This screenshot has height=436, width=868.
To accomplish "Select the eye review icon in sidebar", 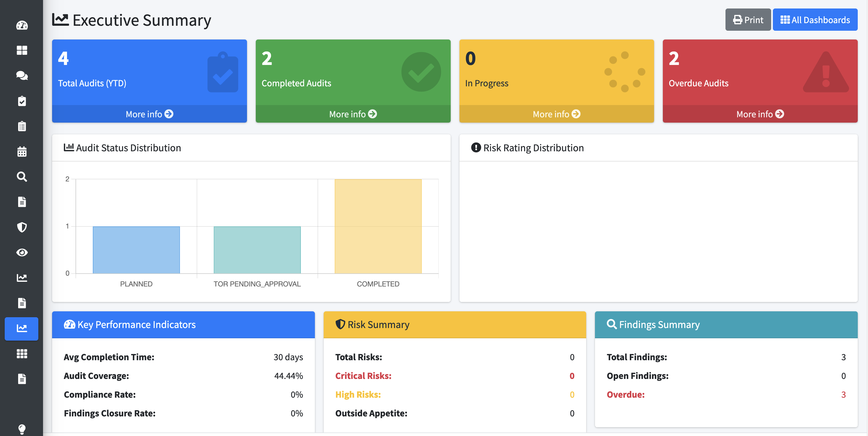I will click(x=22, y=252).
